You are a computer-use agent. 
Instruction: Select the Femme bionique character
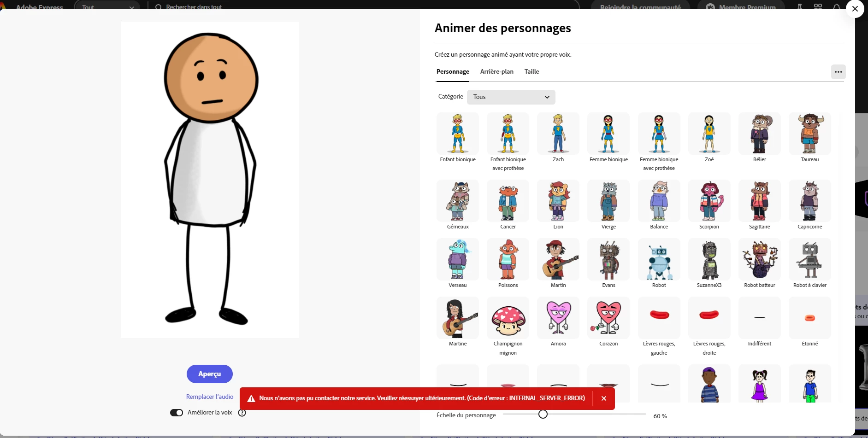(608, 134)
